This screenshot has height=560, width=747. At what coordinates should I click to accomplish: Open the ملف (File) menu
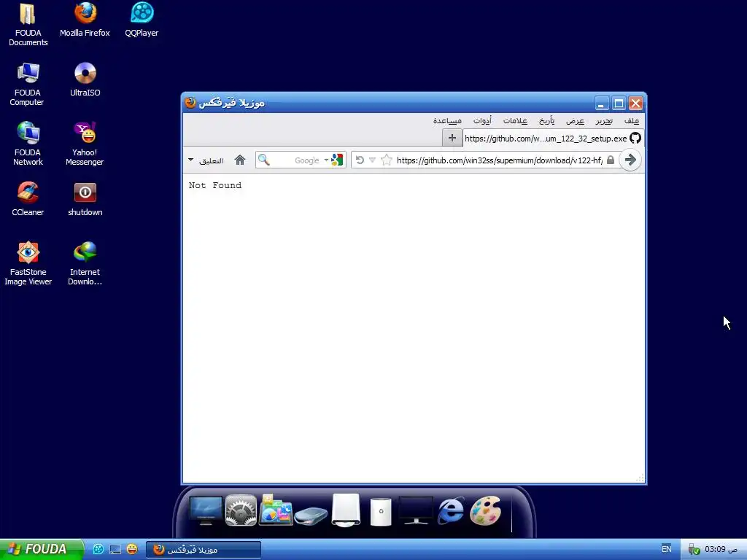point(631,121)
